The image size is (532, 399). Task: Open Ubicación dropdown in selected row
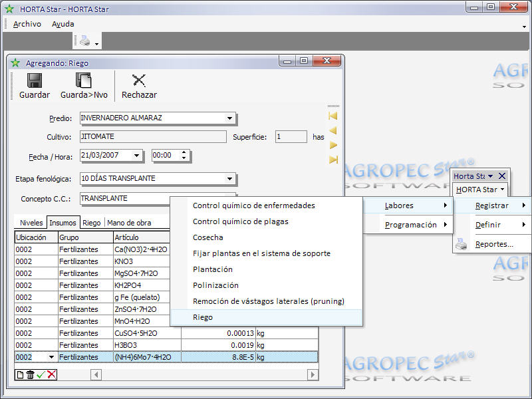tap(52, 357)
